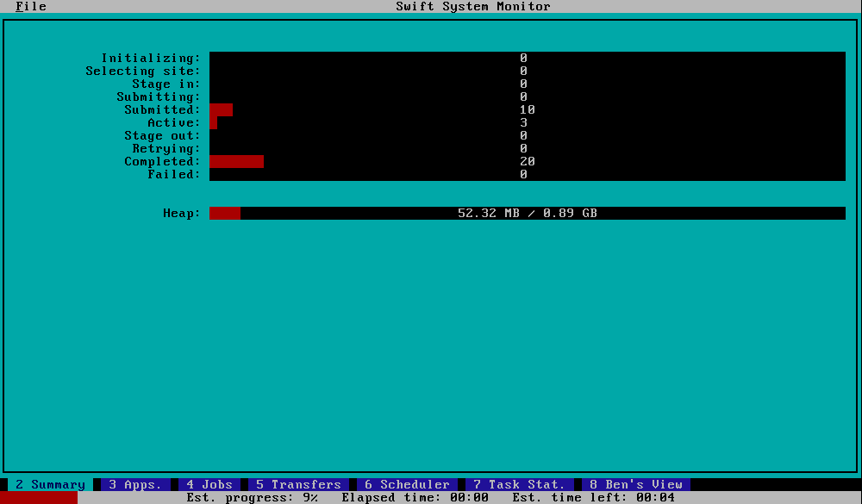Switch to Ben's View tab

coord(636,484)
